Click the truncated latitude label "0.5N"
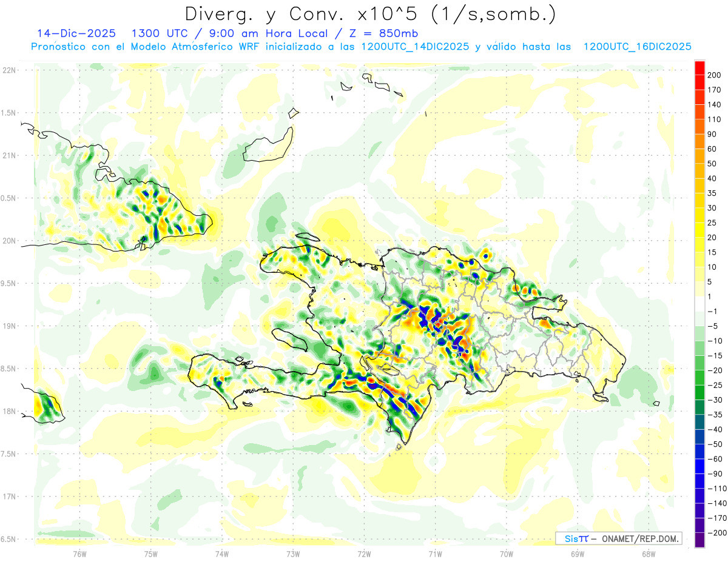728x562 pixels. pyautogui.click(x=8, y=198)
